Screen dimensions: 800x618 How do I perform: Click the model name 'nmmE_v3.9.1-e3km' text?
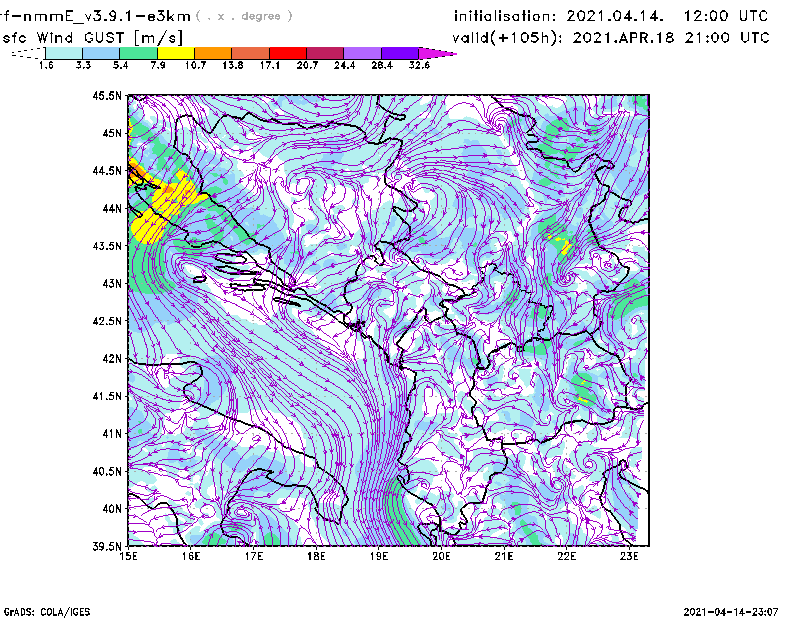coord(107,16)
